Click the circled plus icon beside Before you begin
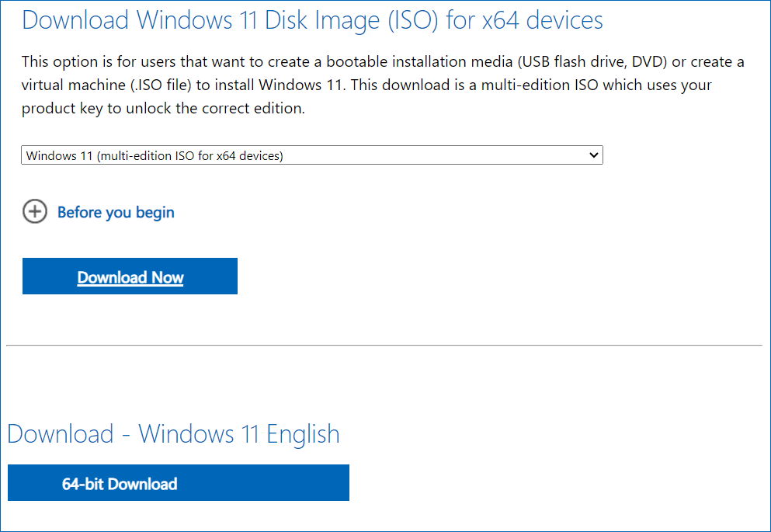Screen dimensions: 771x532 pos(35,211)
